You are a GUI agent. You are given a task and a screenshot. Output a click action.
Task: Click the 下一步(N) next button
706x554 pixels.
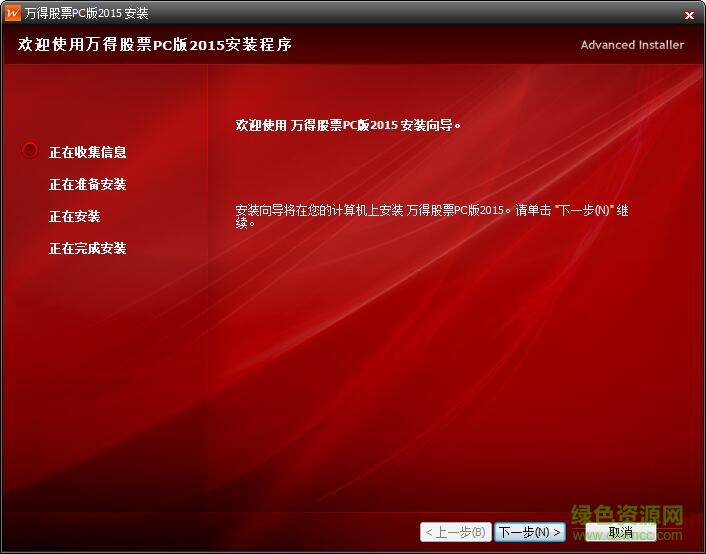click(x=530, y=532)
